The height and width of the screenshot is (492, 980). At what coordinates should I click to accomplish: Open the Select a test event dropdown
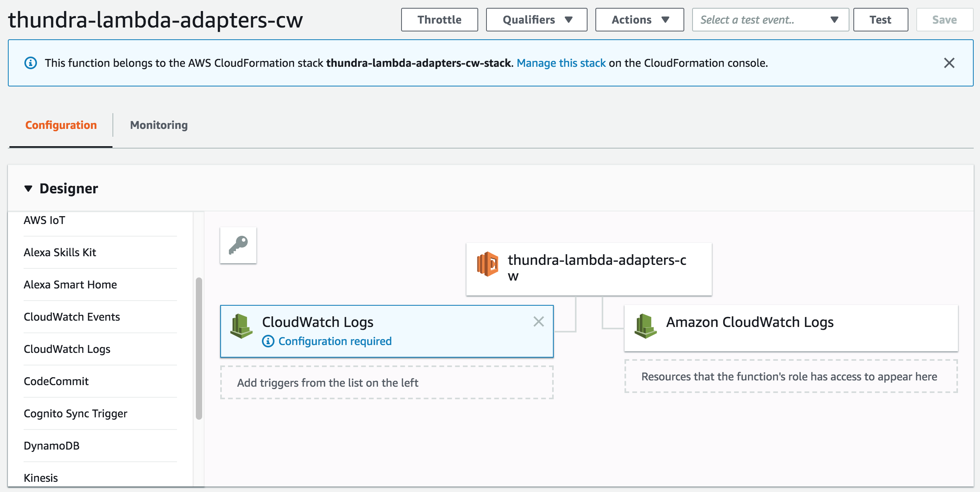click(770, 20)
